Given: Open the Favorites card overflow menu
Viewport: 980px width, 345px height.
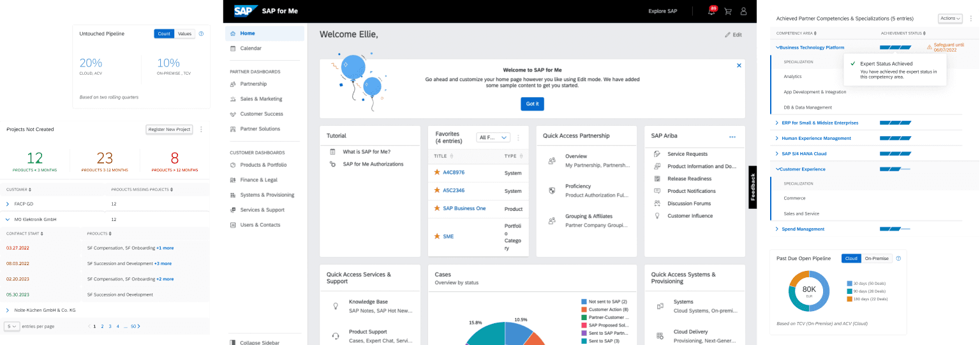Looking at the screenshot, I should 518,137.
